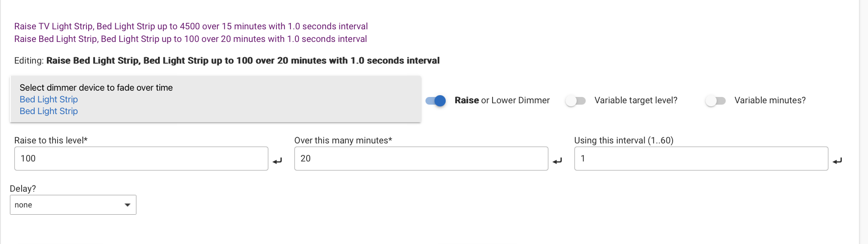The height and width of the screenshot is (244, 868).
Task: Click the Raise or Lower Dimmer label
Action: pos(502,100)
